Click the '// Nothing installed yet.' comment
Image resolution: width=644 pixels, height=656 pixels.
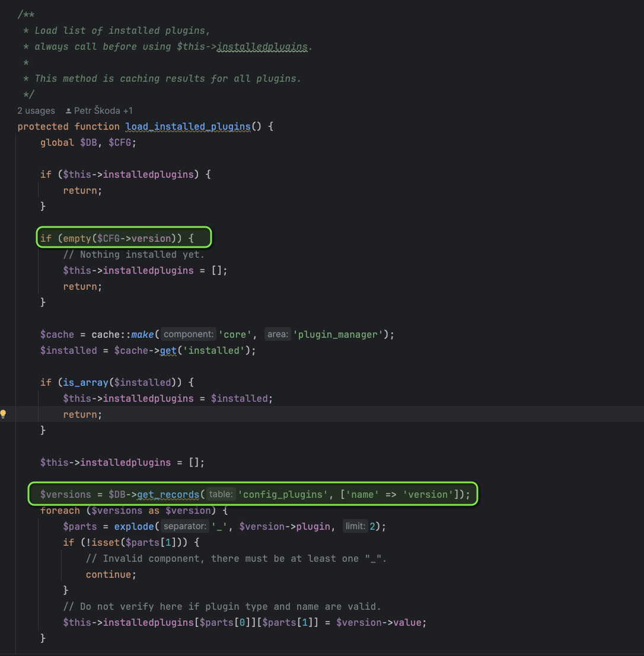pyautogui.click(x=133, y=254)
